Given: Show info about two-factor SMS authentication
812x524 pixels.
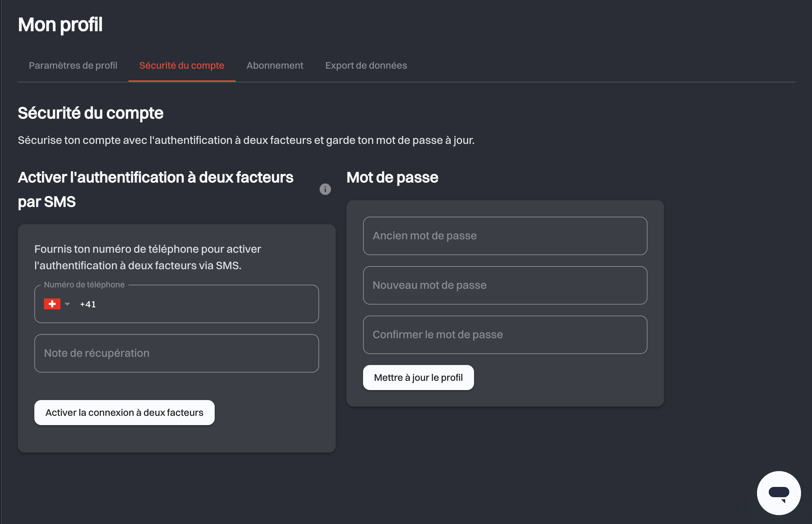Looking at the screenshot, I should [x=325, y=189].
